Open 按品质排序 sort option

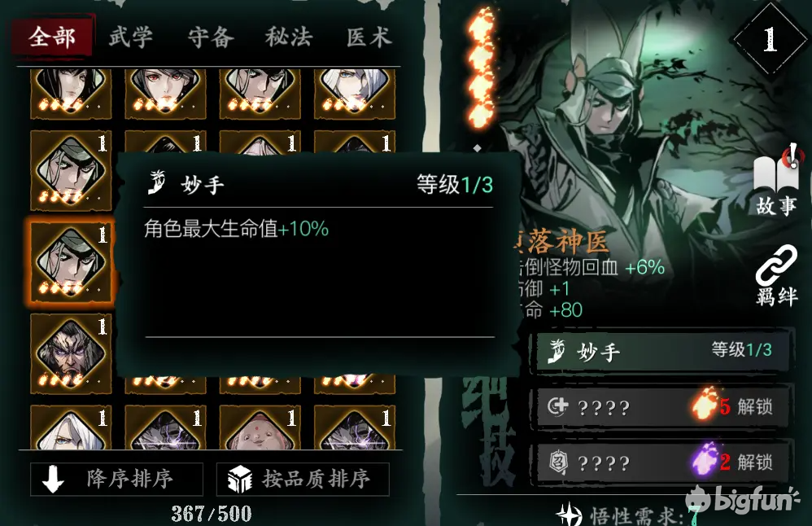303,479
